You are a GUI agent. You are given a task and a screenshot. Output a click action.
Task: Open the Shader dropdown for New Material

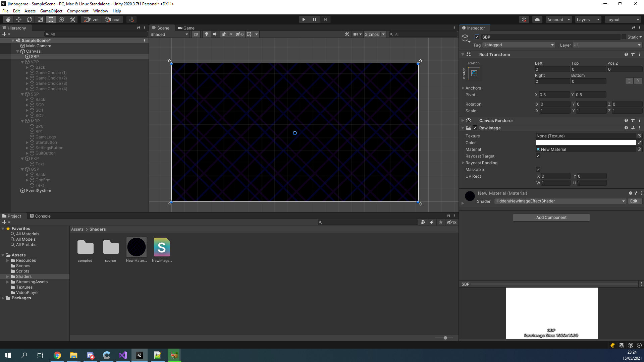559,201
